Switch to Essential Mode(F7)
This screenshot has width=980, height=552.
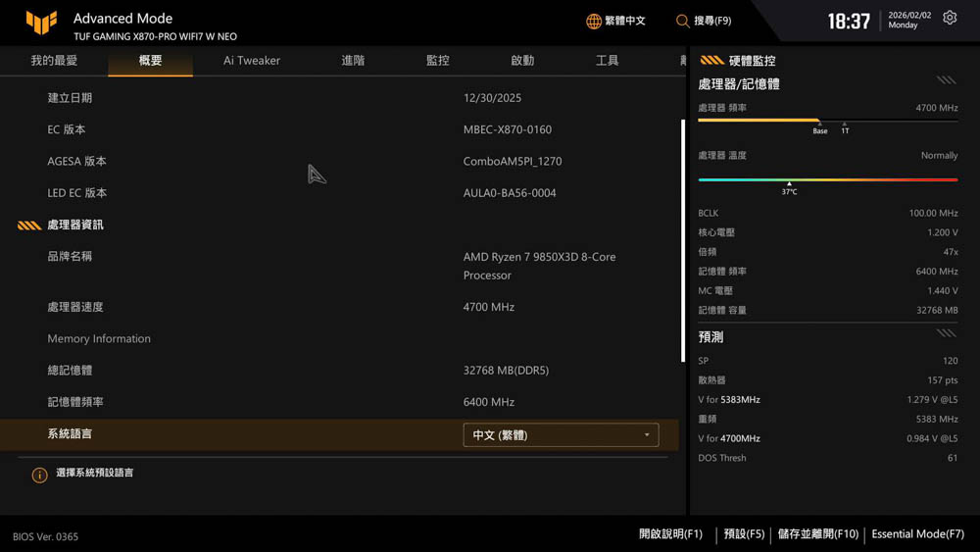(917, 534)
